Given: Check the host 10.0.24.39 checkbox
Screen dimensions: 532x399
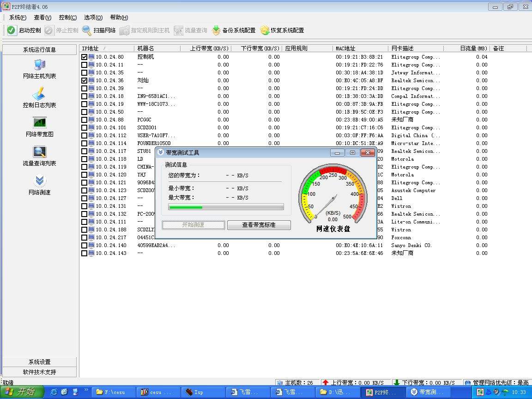Looking at the screenshot, I should click(x=84, y=88).
